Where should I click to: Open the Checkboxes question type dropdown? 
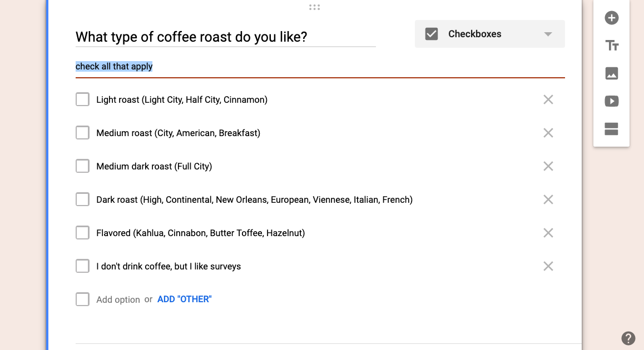click(489, 34)
